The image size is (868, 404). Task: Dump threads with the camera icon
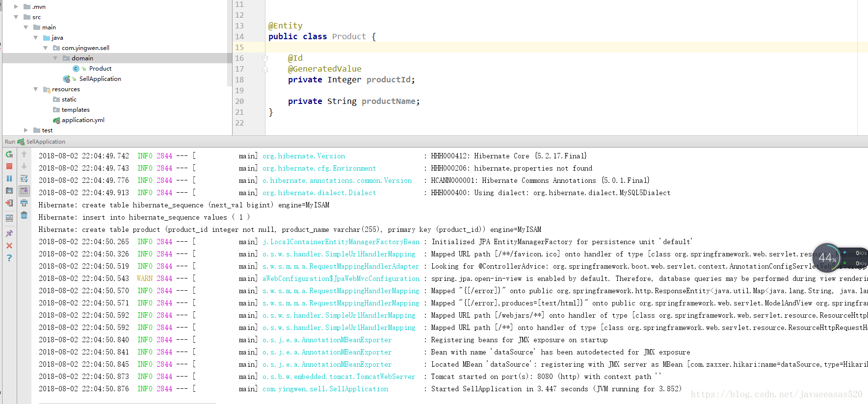[9, 191]
